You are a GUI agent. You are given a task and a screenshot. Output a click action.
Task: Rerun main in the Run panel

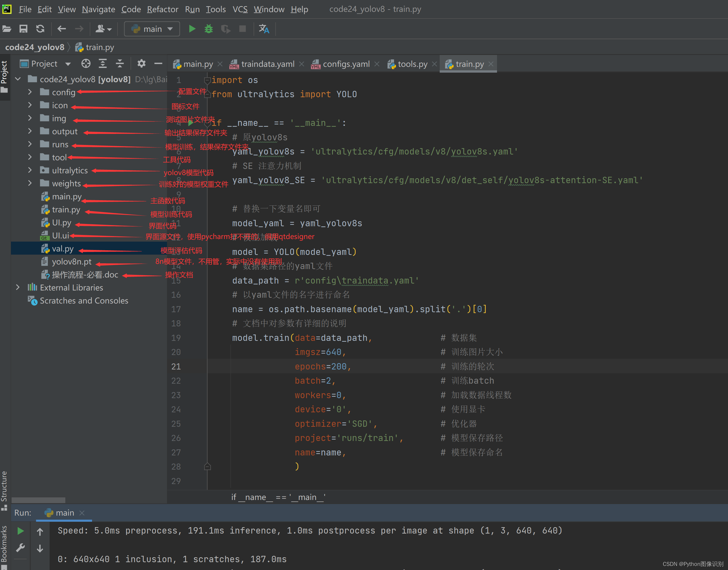pos(20,531)
